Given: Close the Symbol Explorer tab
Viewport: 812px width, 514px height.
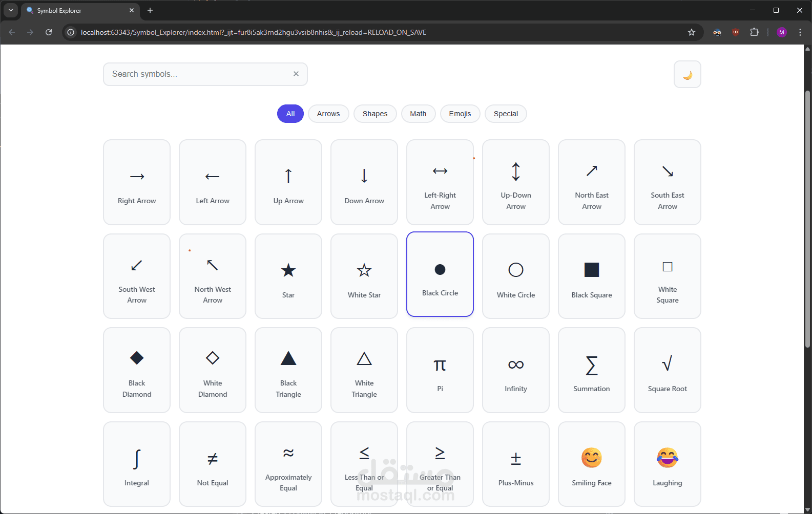Looking at the screenshot, I should (132, 10).
